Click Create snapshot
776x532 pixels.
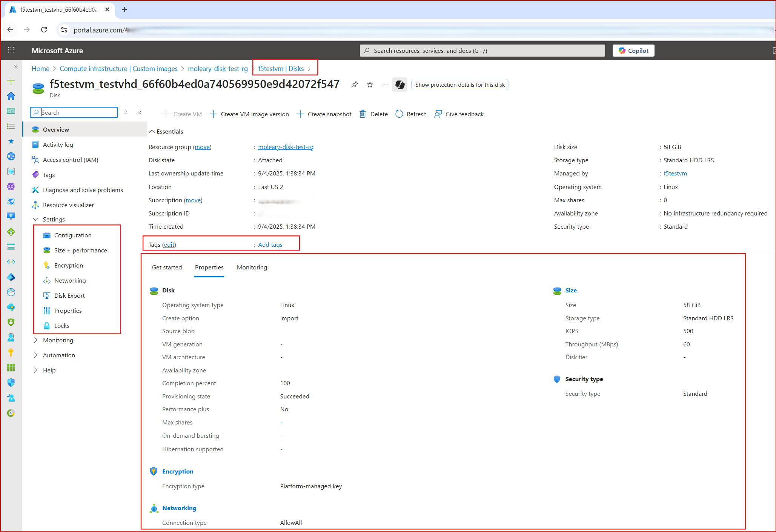point(324,114)
